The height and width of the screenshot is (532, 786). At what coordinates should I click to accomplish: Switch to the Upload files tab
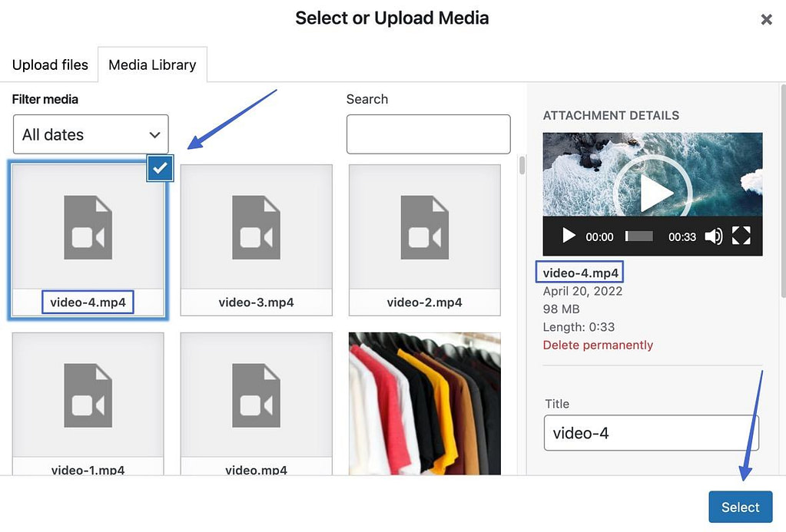(x=49, y=64)
